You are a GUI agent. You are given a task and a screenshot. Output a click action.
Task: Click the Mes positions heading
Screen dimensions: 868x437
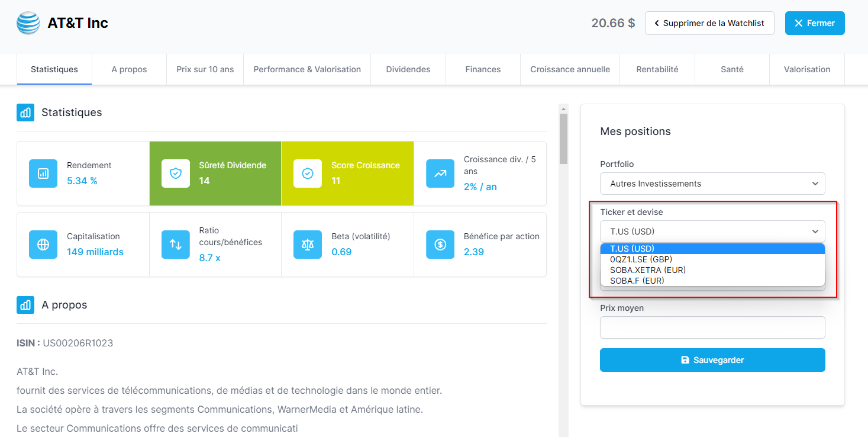(x=635, y=131)
